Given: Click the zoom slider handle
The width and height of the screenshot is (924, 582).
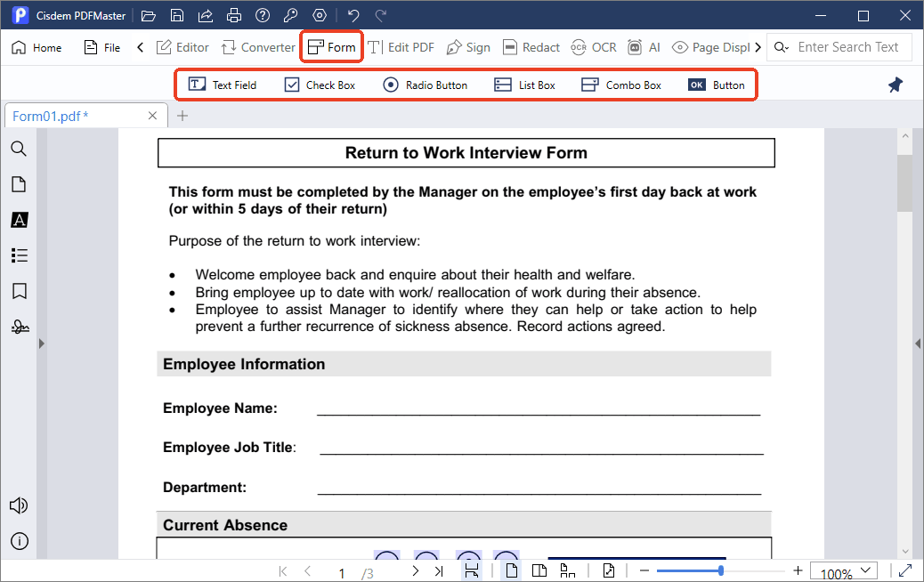Looking at the screenshot, I should pos(721,570).
